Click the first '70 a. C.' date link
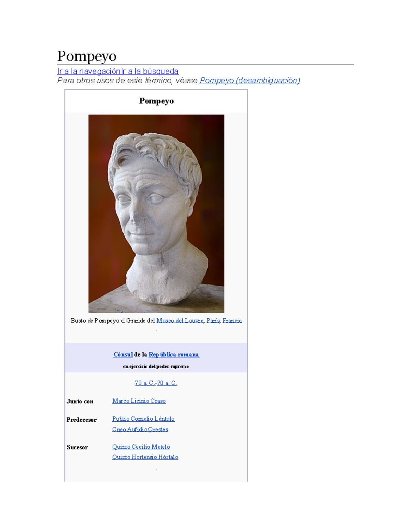Viewport: 411px width, 532px height. [x=145, y=383]
